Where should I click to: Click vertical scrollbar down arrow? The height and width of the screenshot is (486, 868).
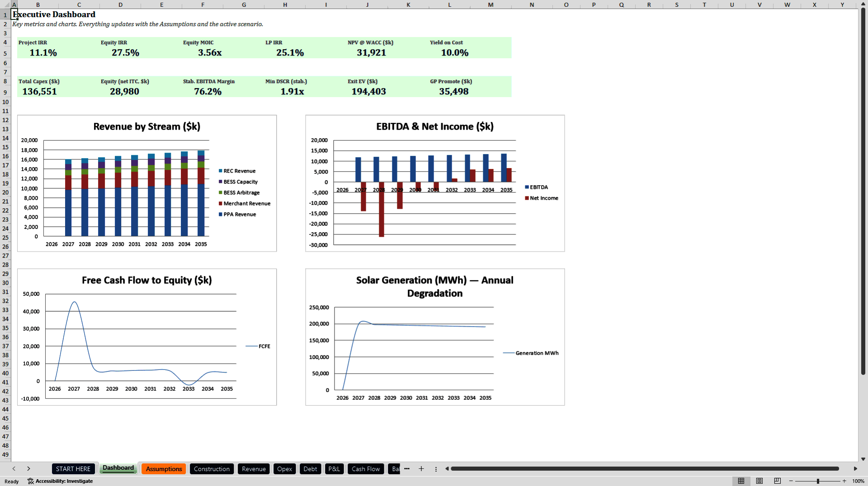(x=863, y=459)
